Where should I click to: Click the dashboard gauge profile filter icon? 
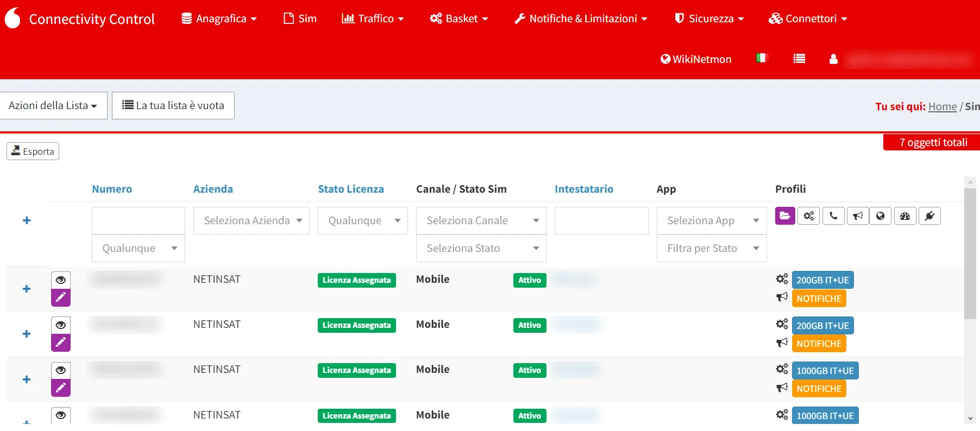pos(905,215)
